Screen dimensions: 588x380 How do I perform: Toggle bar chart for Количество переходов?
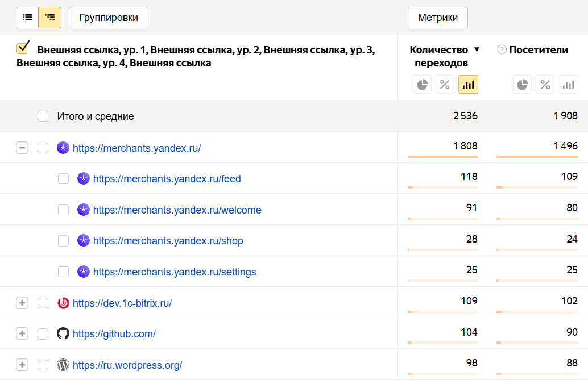468,85
